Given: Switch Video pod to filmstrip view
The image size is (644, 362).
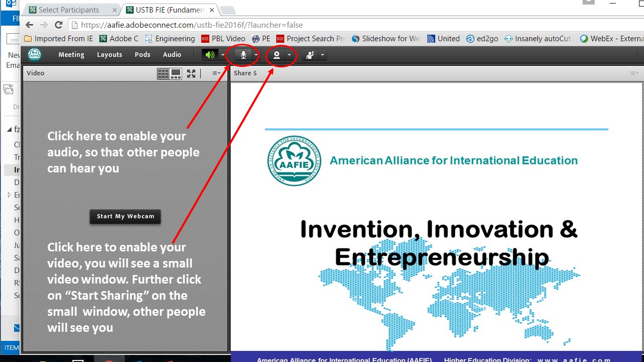Looking at the screenshot, I should (x=176, y=74).
